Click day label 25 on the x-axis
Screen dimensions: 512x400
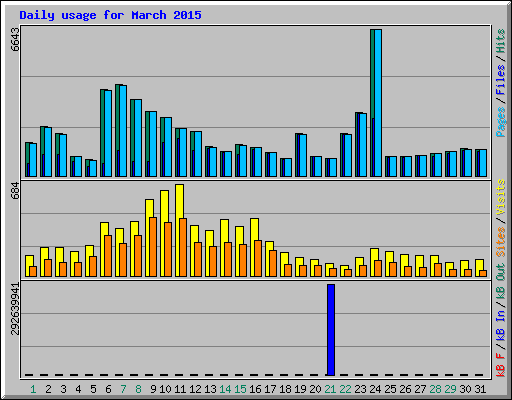pyautogui.click(x=390, y=389)
